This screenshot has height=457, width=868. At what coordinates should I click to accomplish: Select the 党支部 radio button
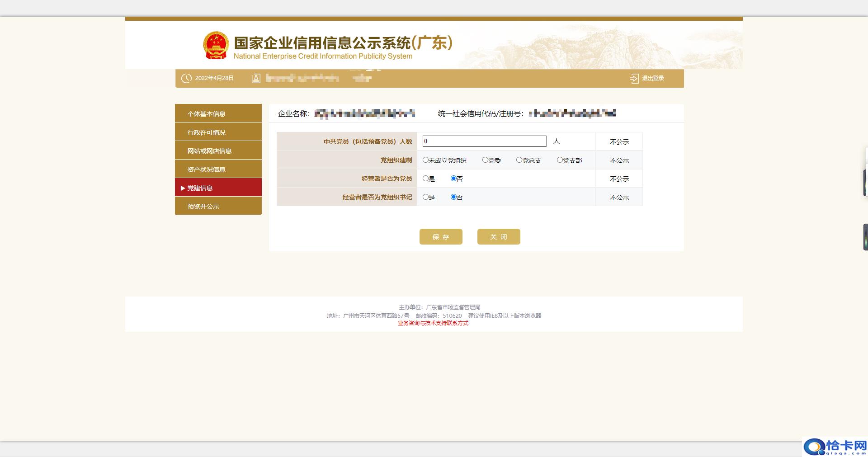(560, 160)
